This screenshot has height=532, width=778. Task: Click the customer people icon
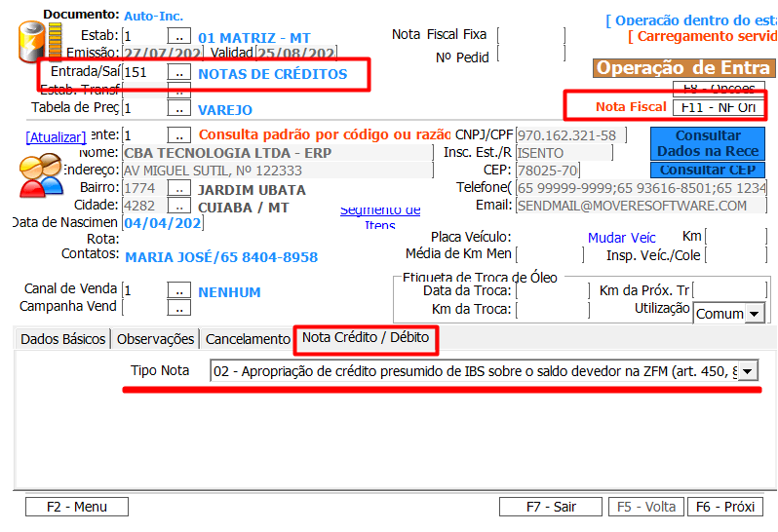pyautogui.click(x=41, y=175)
